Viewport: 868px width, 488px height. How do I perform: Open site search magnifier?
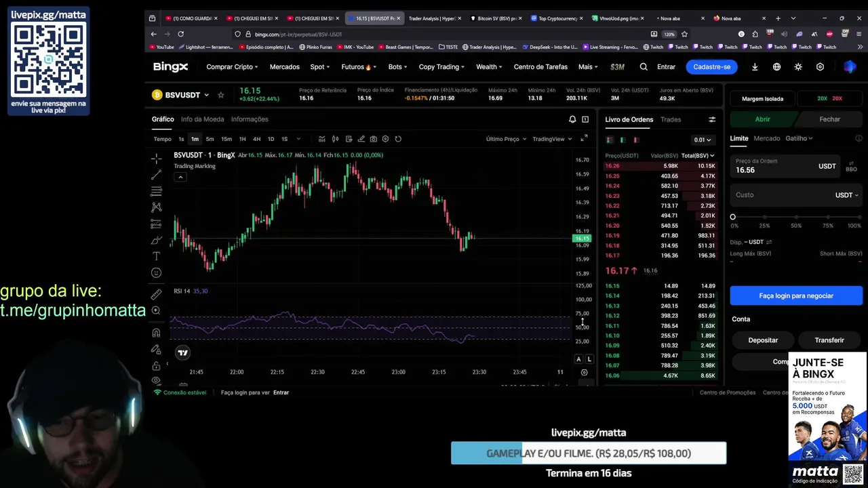coord(644,67)
